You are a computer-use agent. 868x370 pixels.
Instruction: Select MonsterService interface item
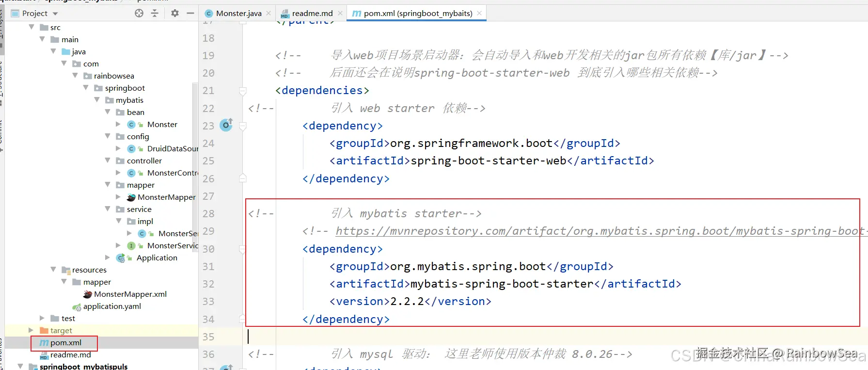(173, 246)
